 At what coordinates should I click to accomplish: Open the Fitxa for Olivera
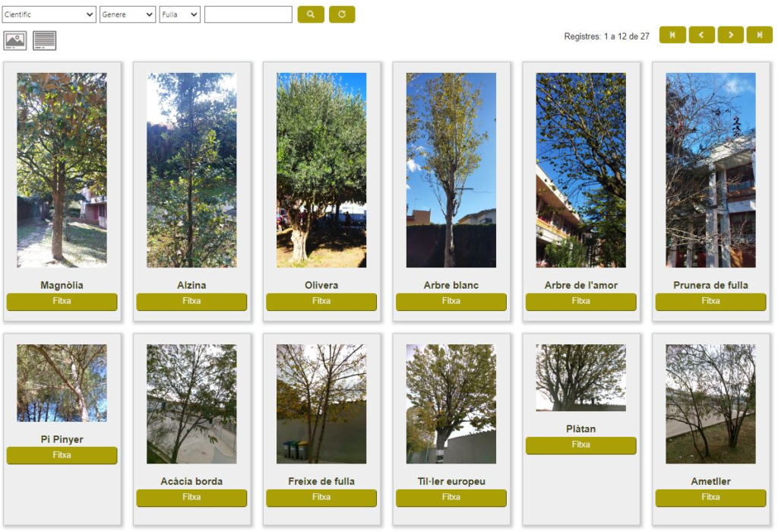point(321,301)
